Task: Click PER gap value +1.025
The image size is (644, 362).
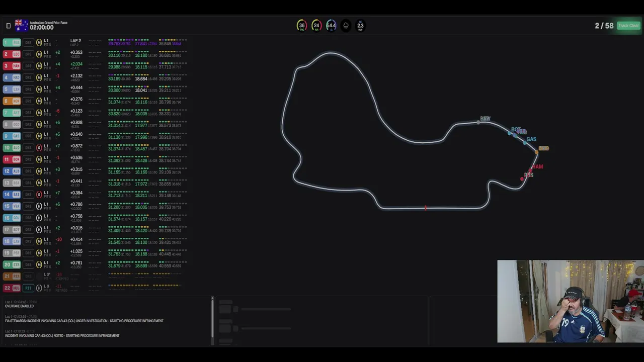Action: pyautogui.click(x=76, y=251)
